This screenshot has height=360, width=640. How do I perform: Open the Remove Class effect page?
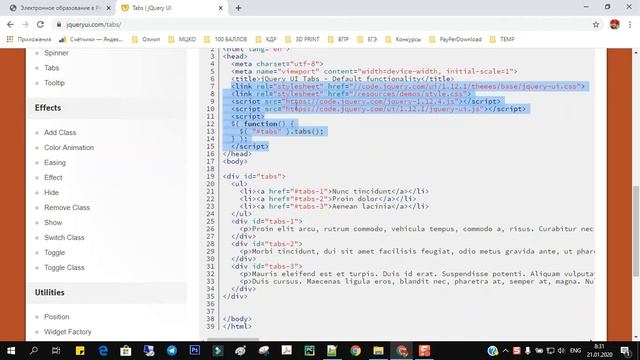coord(67,208)
